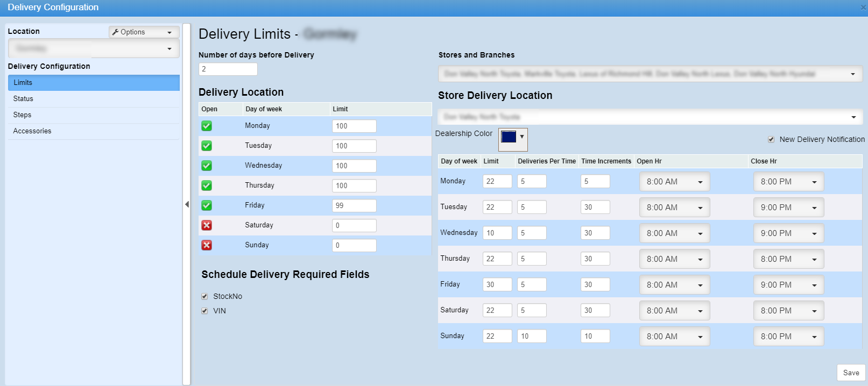Viewport: 868px width, 386px height.
Task: Toggle the Thursday open checkmark icon
Action: (x=207, y=185)
